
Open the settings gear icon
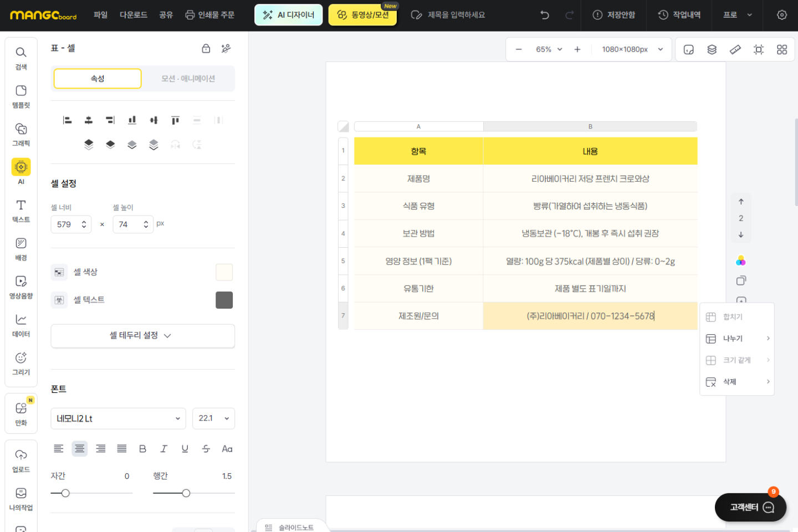click(x=781, y=15)
